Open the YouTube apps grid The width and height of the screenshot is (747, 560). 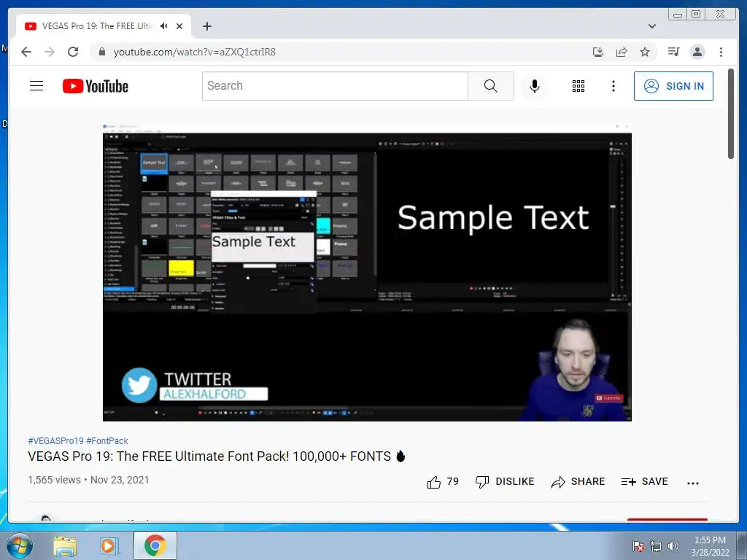578,86
